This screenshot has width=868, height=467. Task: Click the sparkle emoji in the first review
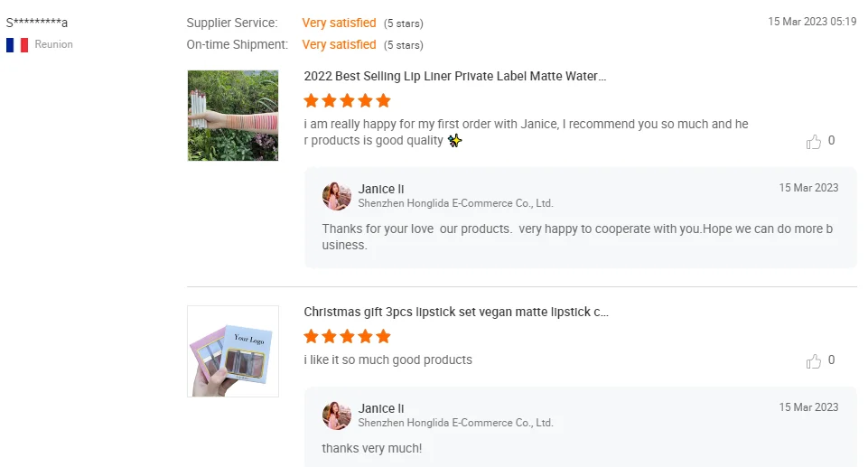tap(455, 141)
